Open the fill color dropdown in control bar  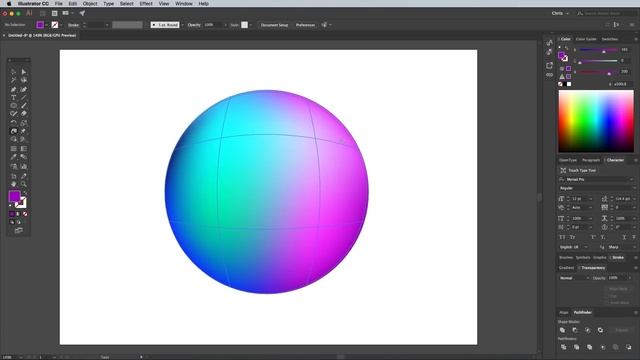(47, 25)
